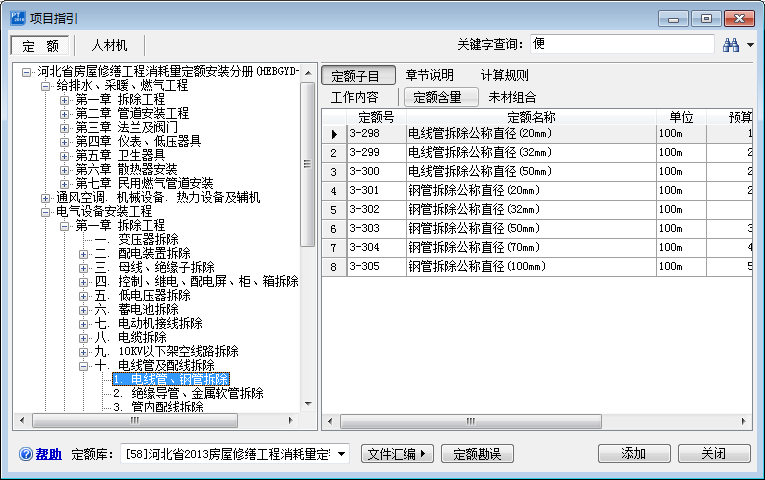Click the blue help question mark icon

tap(25, 454)
